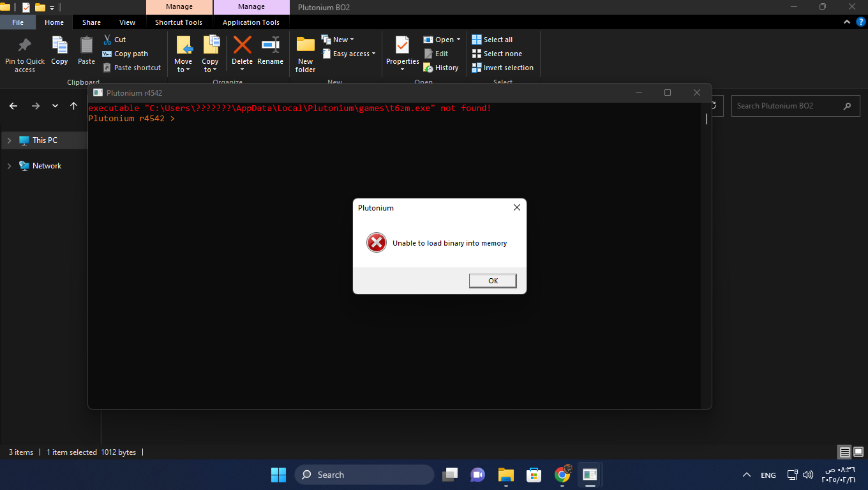Click OK in the Plutonium error dialog
Image resolution: width=868 pixels, height=490 pixels.
click(x=492, y=281)
